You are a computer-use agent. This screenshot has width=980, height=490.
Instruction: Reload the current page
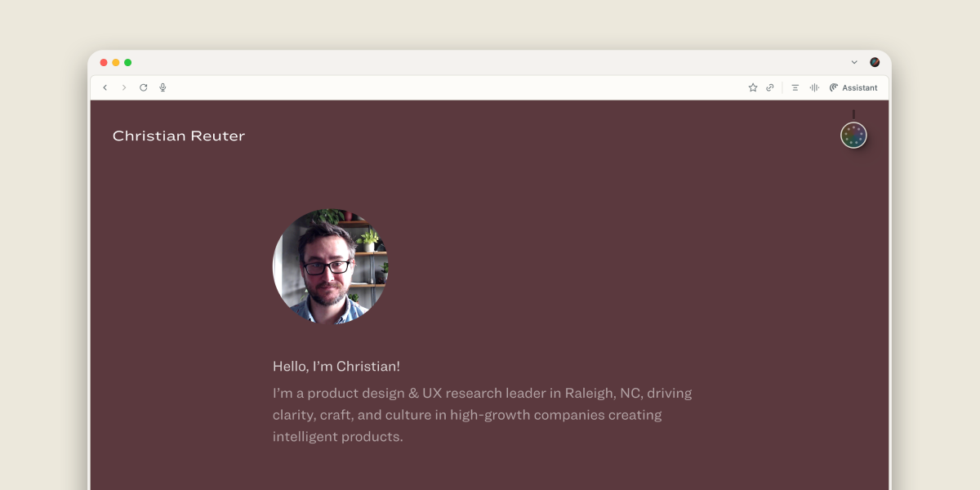(x=144, y=87)
